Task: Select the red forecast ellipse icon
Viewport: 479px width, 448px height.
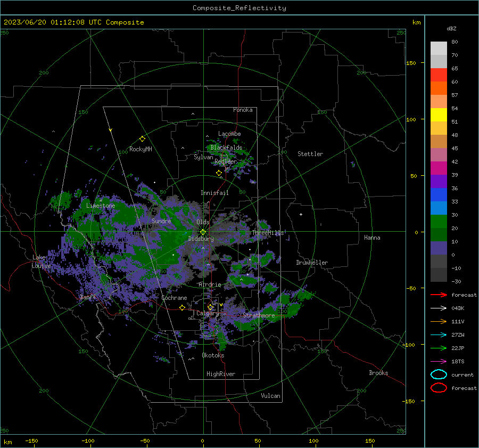Action: tap(439, 388)
